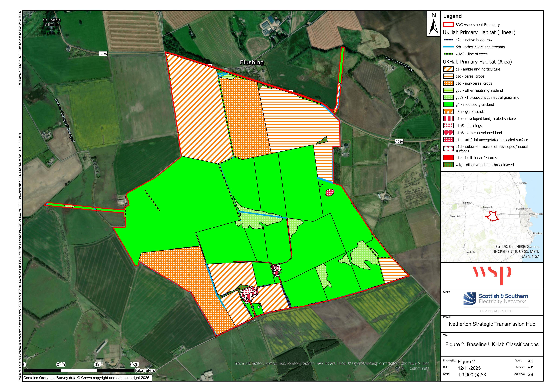
Task: Click the h2a native hedgerow legend line
Action: pyautogui.click(x=448, y=40)
